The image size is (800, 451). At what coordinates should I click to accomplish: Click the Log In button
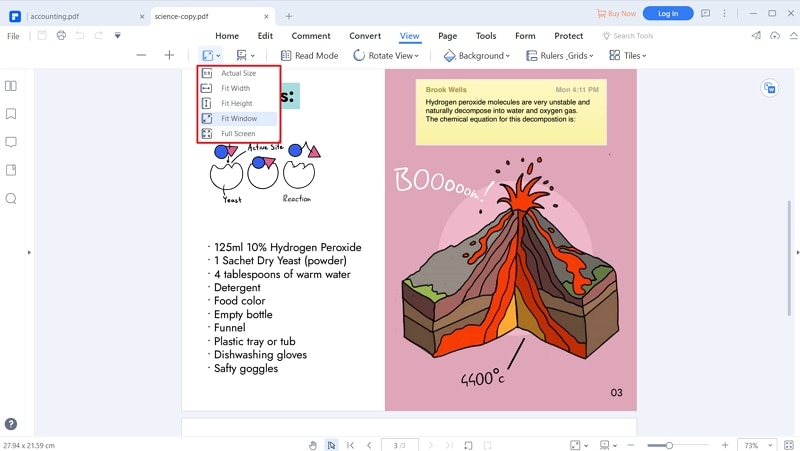click(668, 13)
